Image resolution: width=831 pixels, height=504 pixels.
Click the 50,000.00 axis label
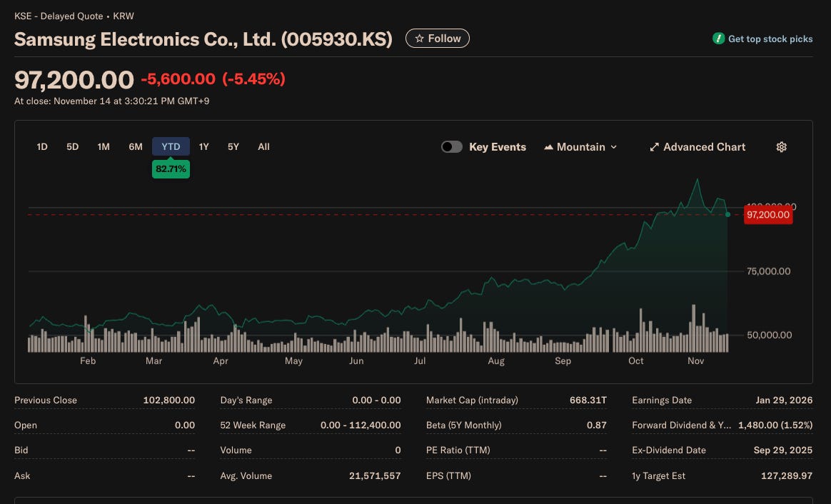pos(769,335)
